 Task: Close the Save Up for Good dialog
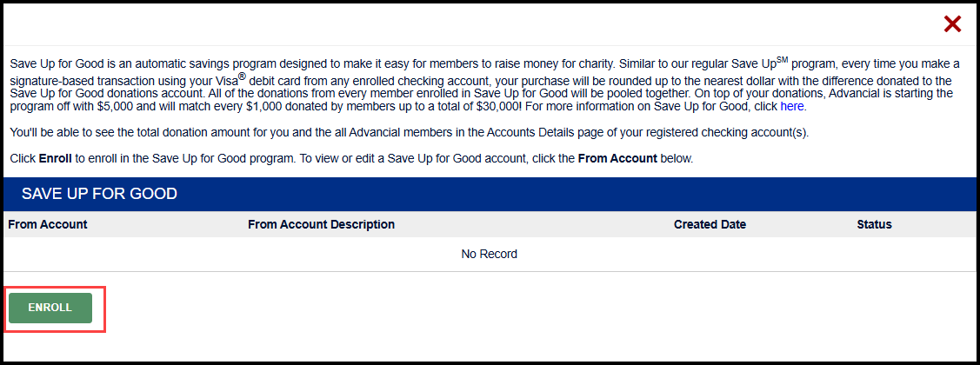click(952, 24)
